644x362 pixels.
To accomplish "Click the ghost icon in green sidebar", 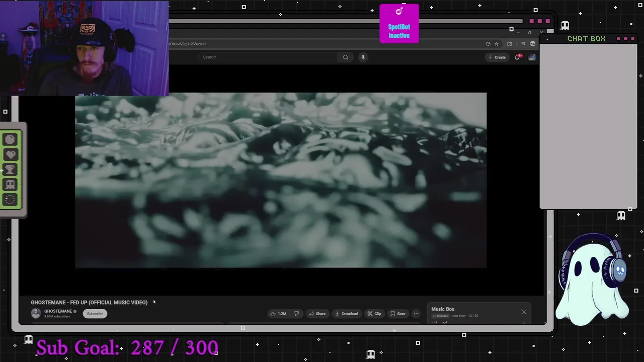I will coord(10,185).
